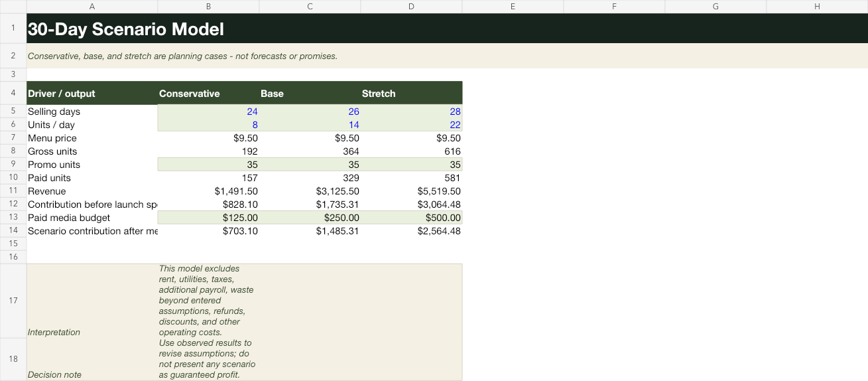Click the Decision note label cell
The height and width of the screenshot is (381, 868).
(x=92, y=359)
